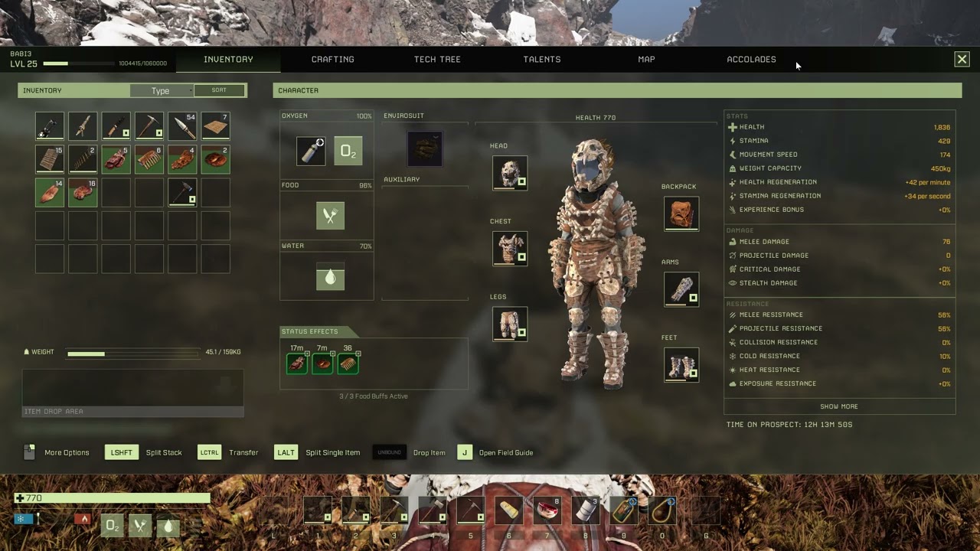Screen dimensions: 980x551
Task: Select the pickaxe in the inventory grid
Action: click(x=149, y=126)
